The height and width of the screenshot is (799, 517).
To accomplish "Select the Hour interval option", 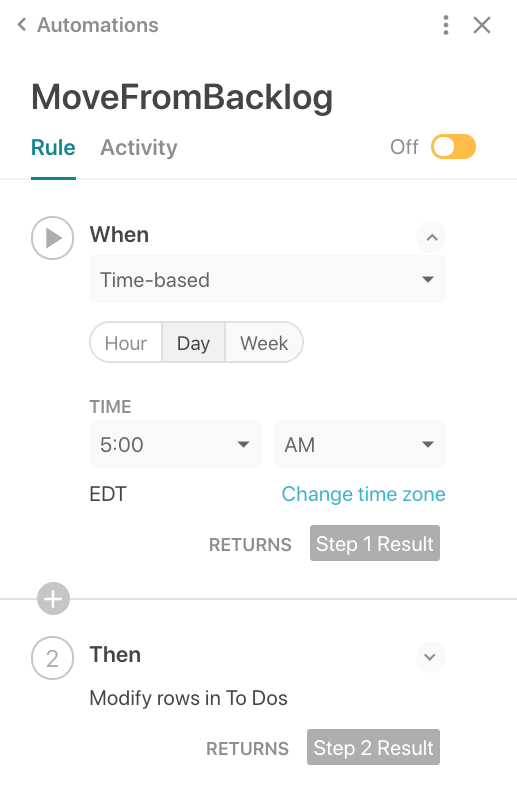I will 126,342.
